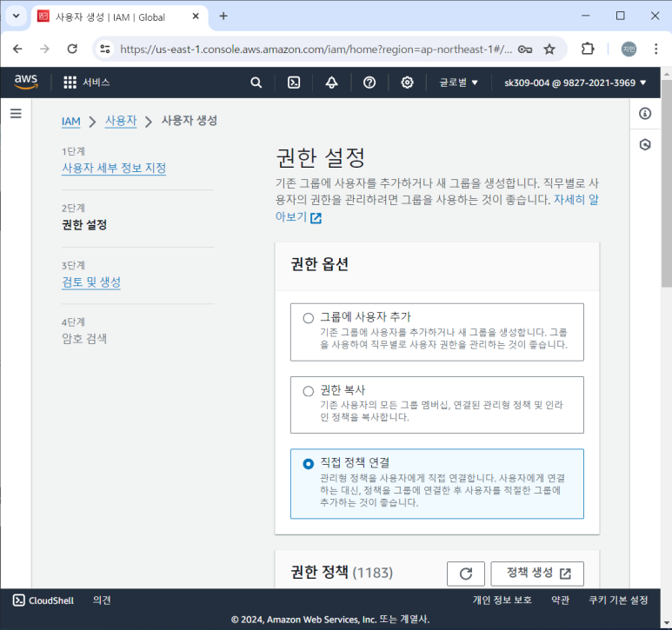Image resolution: width=672 pixels, height=630 pixels.
Task: View site information icon in address bar
Action: (105, 49)
